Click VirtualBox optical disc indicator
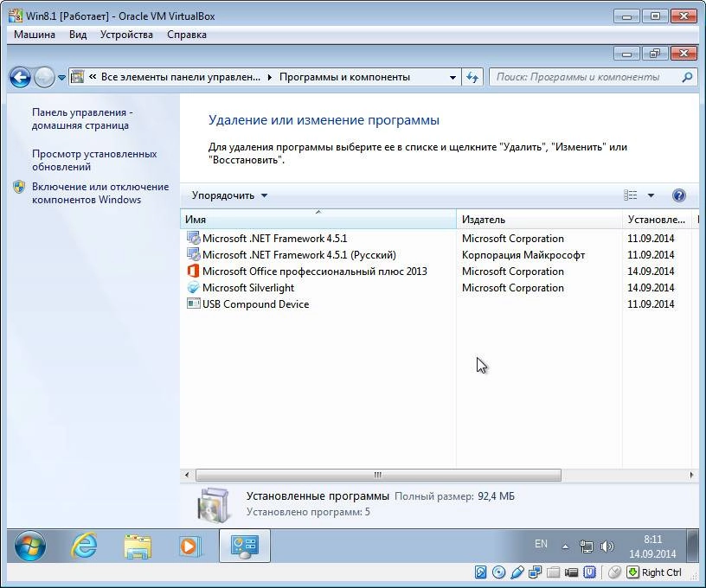The width and height of the screenshot is (706, 588). [x=498, y=572]
